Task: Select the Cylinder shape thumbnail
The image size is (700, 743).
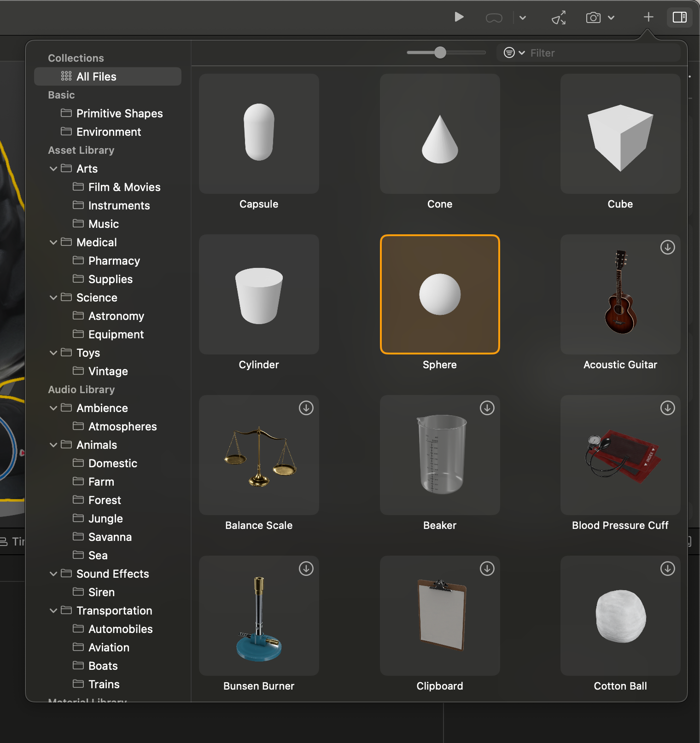Action: click(259, 294)
